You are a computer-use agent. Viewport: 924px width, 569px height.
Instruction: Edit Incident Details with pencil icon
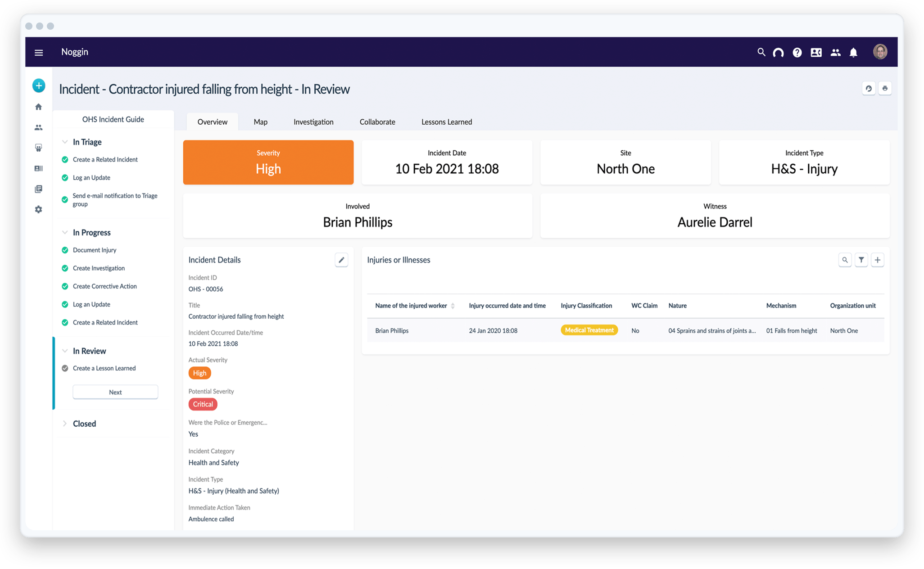[341, 260]
